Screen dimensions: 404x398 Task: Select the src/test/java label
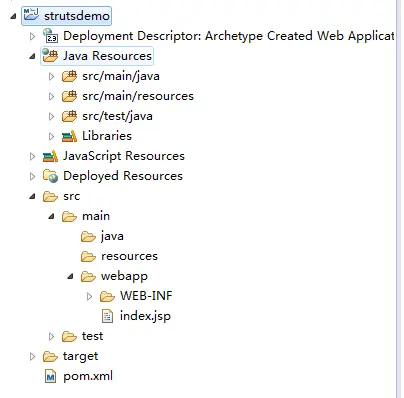pyautogui.click(x=117, y=116)
